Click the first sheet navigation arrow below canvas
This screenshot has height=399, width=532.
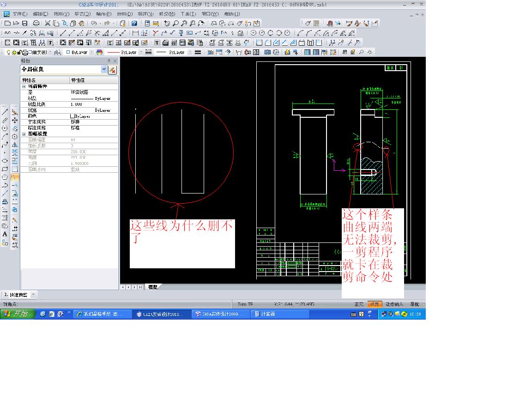(123, 287)
